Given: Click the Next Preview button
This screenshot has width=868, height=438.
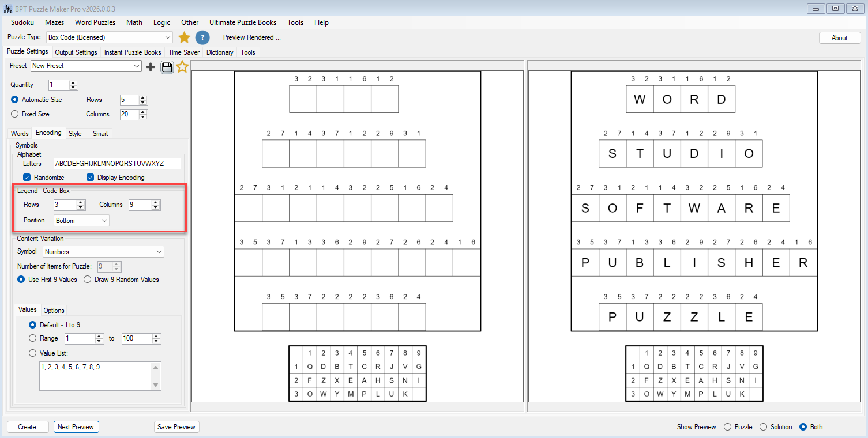Looking at the screenshot, I should (x=76, y=427).
